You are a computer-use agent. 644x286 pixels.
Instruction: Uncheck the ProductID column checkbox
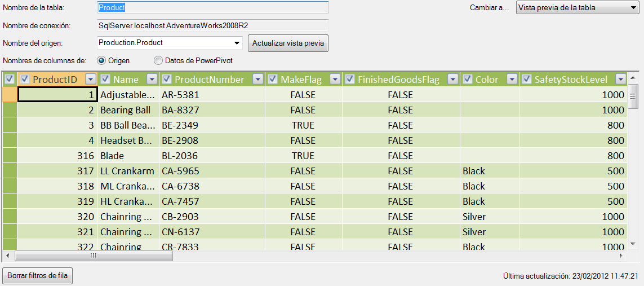(25, 80)
